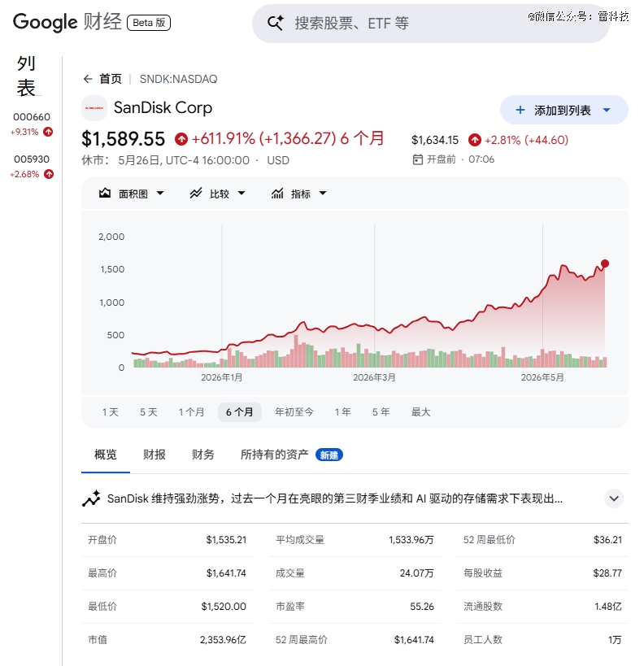Click the Beta 版 badge
Image resolution: width=644 pixels, height=666 pixels.
click(149, 23)
